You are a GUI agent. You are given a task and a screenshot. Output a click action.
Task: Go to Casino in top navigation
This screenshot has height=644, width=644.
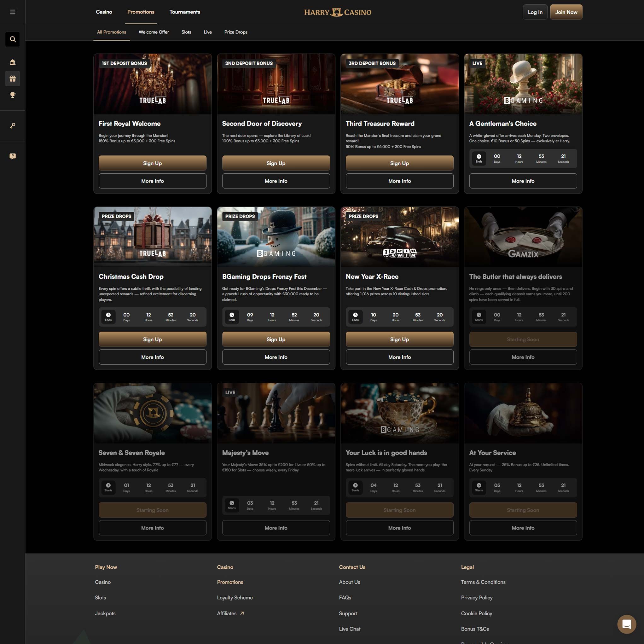104,12
